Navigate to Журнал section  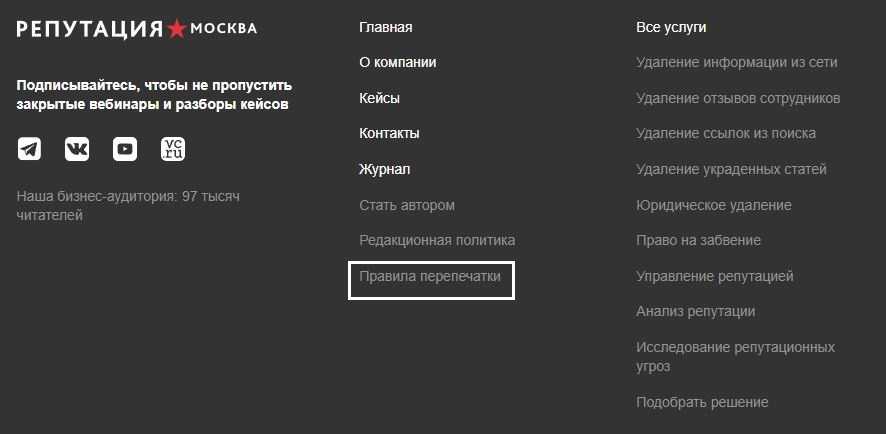pyautogui.click(x=384, y=169)
